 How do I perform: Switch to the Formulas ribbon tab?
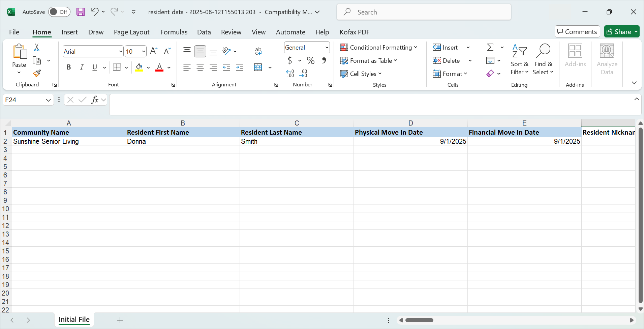pos(174,32)
